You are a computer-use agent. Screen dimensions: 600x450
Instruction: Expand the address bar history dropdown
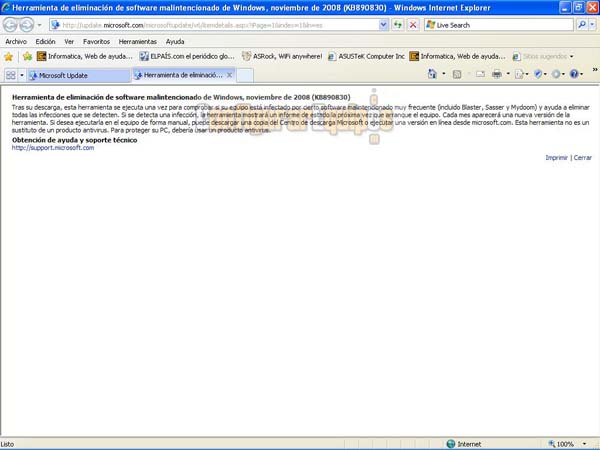(383, 25)
